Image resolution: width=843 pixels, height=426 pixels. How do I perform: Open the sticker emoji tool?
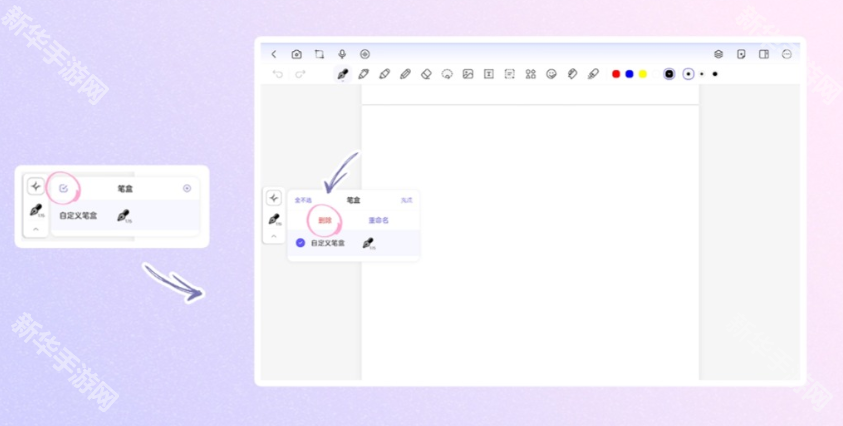coord(551,74)
